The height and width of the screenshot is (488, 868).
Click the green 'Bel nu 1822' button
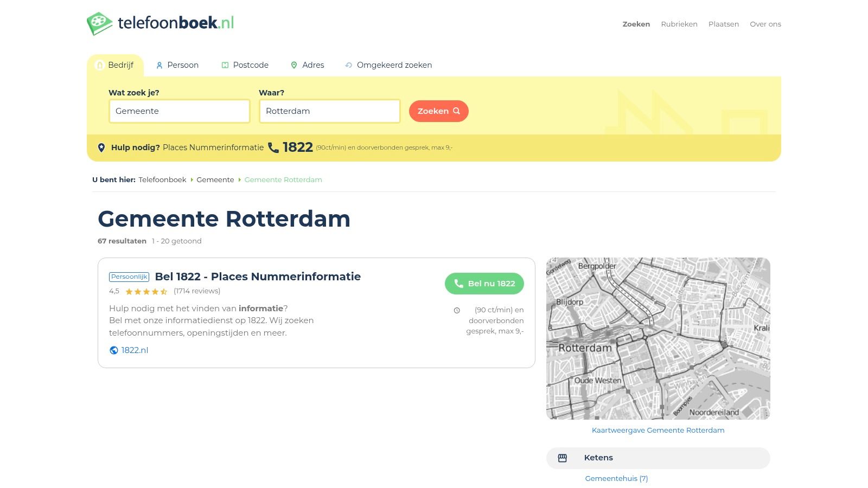[484, 284]
